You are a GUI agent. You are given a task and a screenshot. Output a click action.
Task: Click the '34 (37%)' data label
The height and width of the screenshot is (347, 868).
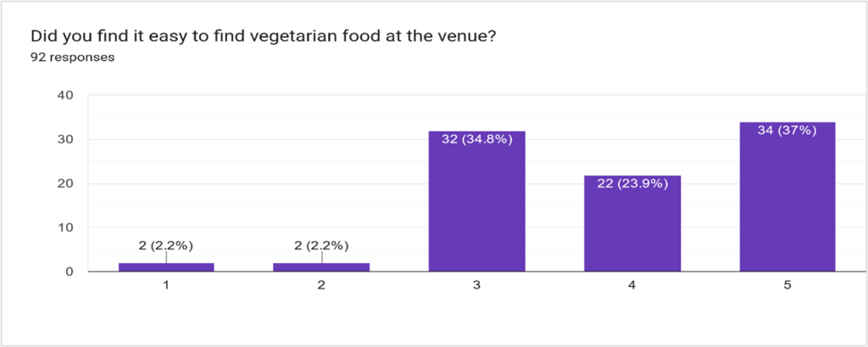point(787,130)
